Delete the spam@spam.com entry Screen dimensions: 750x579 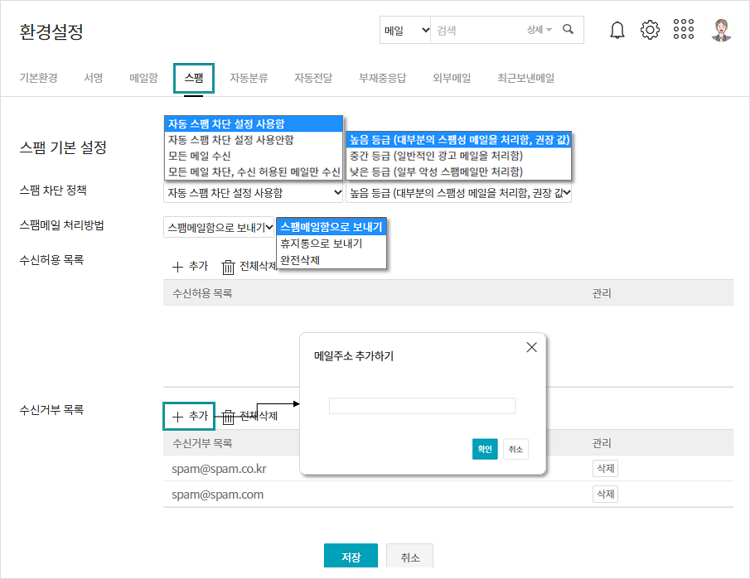coord(605,494)
